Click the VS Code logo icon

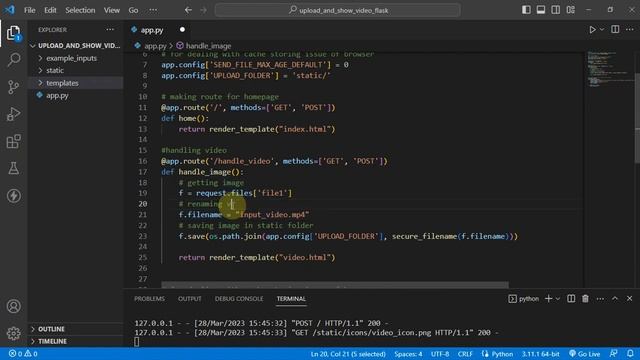[x=10, y=10]
